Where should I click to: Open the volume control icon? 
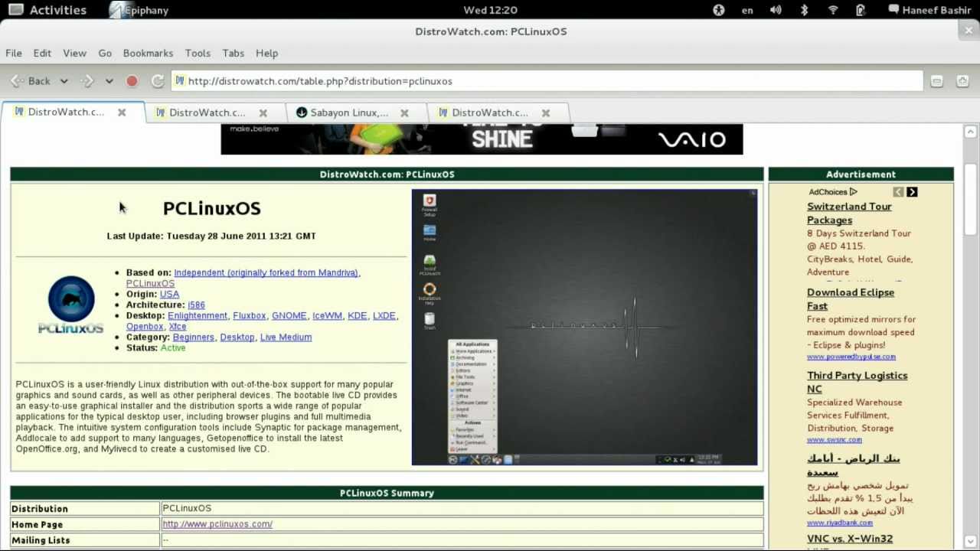[776, 10]
